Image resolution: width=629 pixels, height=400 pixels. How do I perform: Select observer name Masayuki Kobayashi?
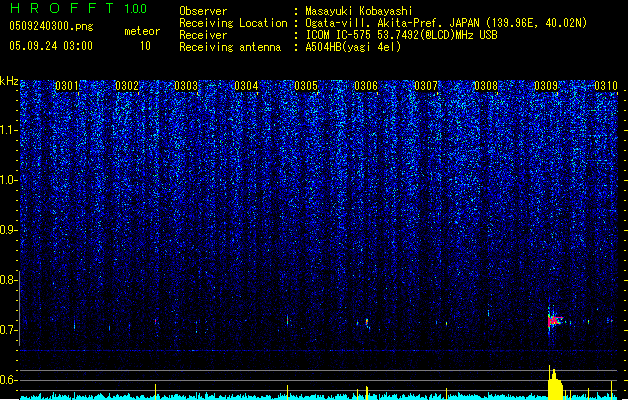(x=359, y=11)
